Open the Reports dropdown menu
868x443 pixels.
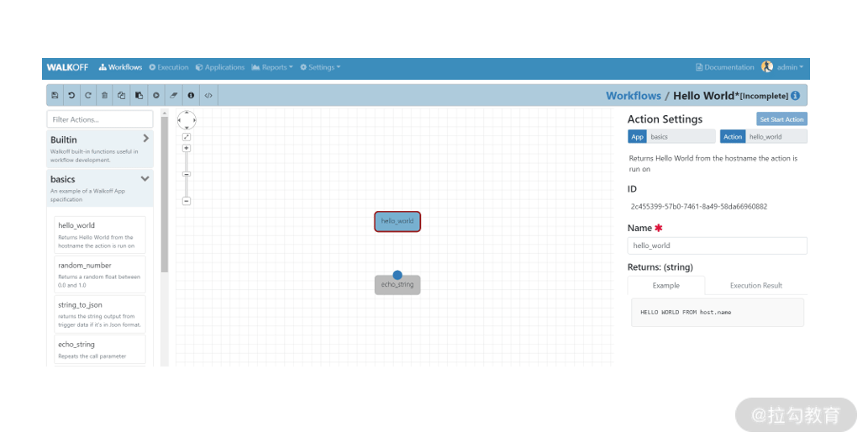point(271,67)
